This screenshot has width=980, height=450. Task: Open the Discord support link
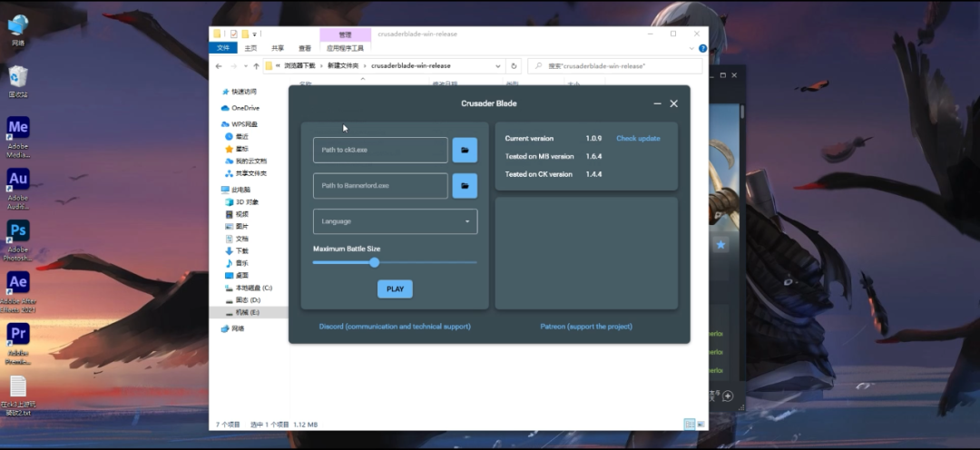[395, 327]
